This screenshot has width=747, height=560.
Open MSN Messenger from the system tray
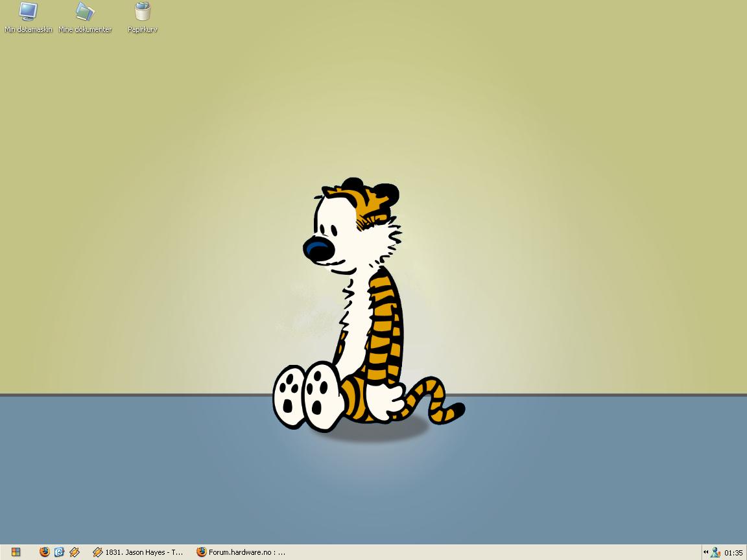point(715,552)
